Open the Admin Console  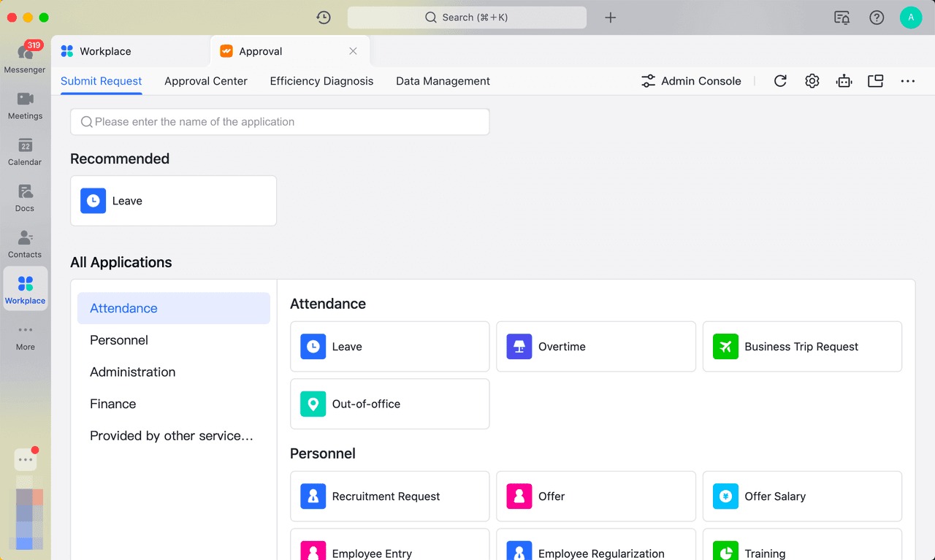click(691, 81)
